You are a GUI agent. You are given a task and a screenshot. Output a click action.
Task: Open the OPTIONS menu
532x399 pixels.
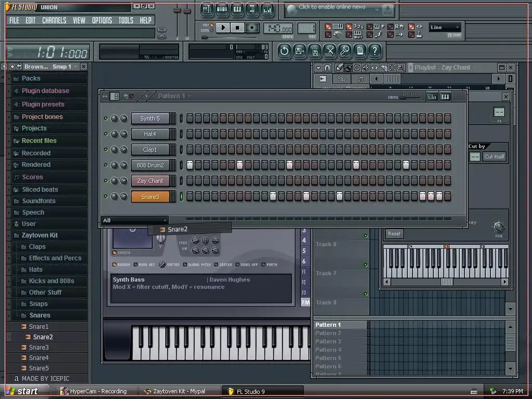coord(102,21)
